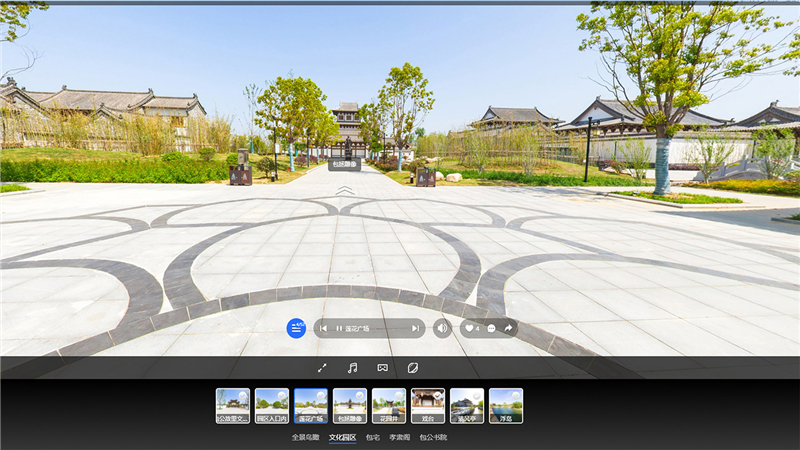Switch to the 全景鸟瞰 category tab
Viewport: 800px width, 450px height.
point(305,437)
